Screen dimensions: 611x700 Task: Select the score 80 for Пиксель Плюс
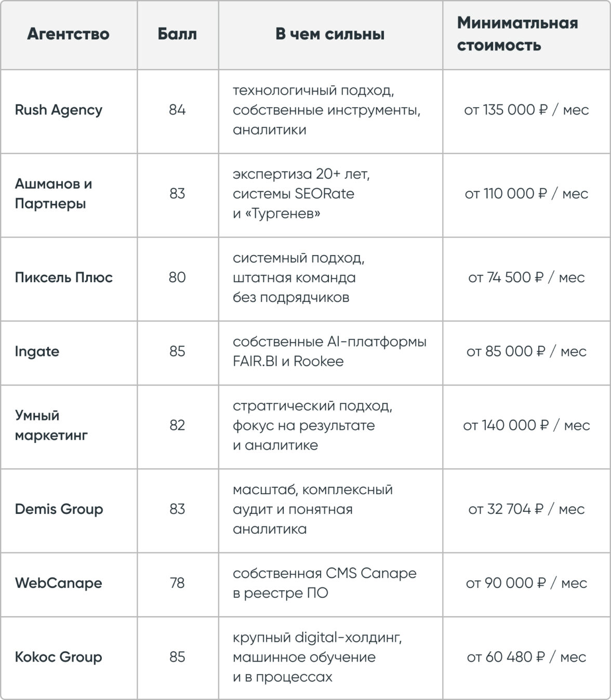pos(177,278)
